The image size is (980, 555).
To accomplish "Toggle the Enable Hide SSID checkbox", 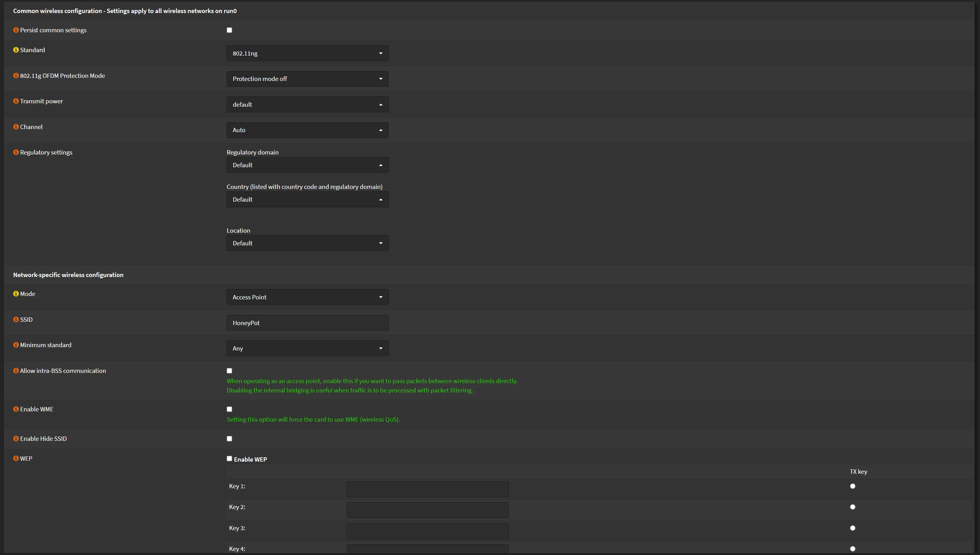I will coord(229,439).
